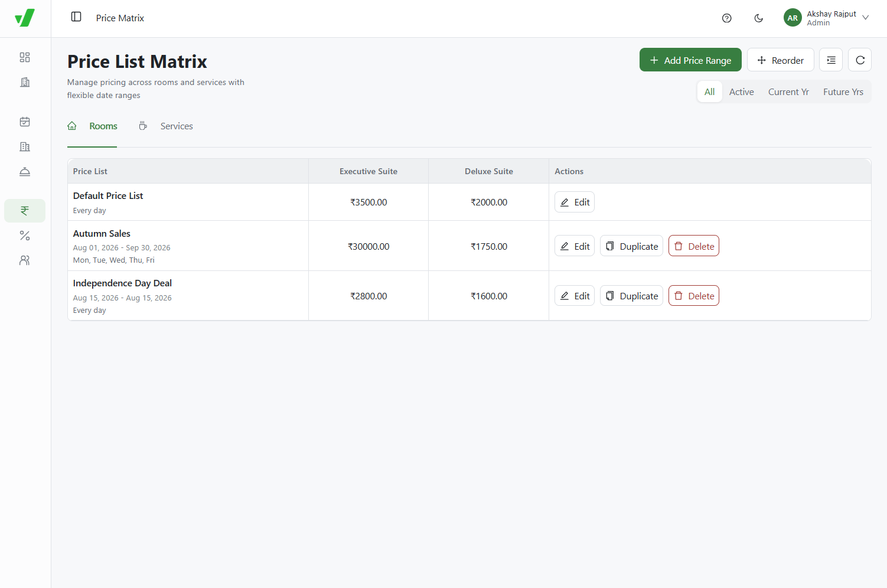Click the Autumn Sales price list name
The image size is (887, 588).
[102, 233]
